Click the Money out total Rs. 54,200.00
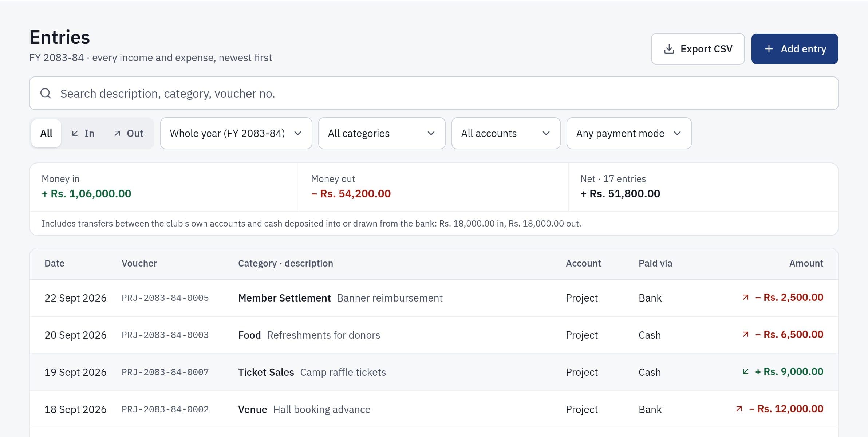 pos(351,194)
